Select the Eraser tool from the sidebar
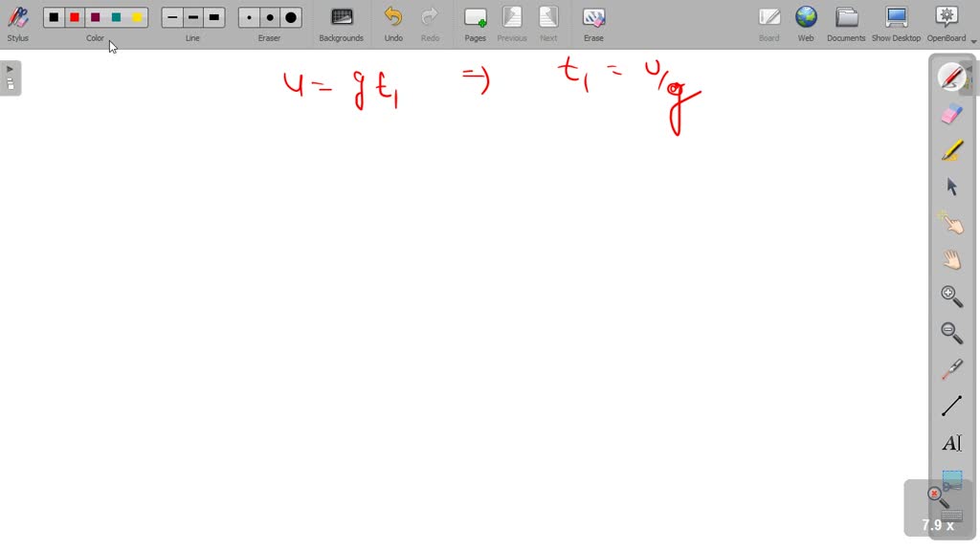980x551 pixels. (951, 113)
